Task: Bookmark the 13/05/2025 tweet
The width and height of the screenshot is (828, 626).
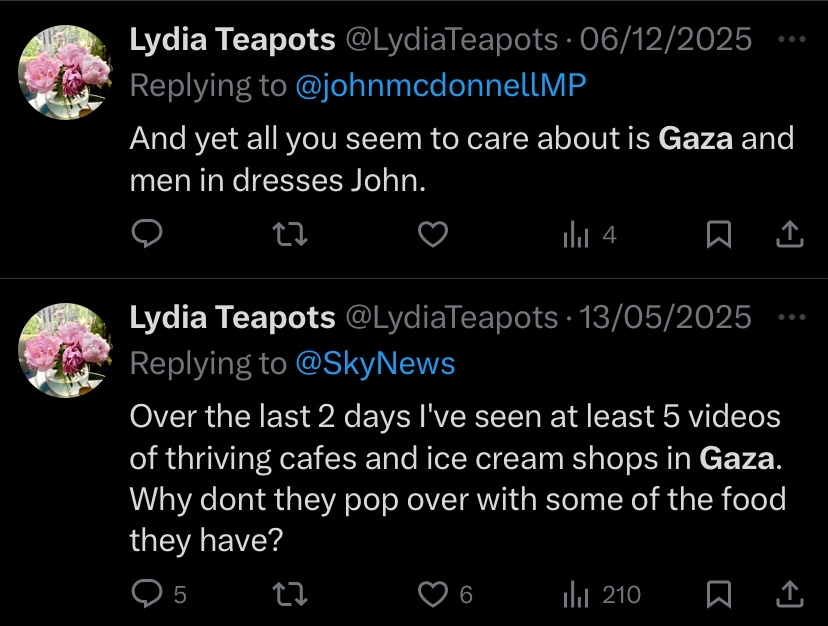Action: [719, 594]
